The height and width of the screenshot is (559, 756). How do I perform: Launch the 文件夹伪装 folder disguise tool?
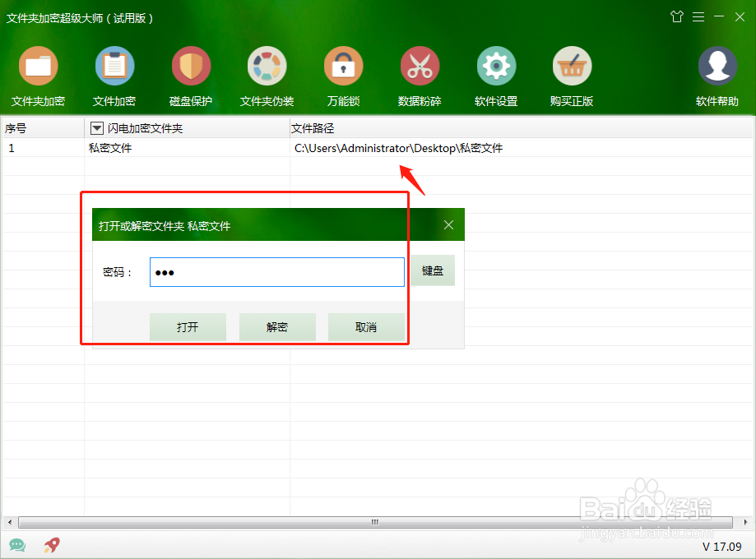coord(267,75)
